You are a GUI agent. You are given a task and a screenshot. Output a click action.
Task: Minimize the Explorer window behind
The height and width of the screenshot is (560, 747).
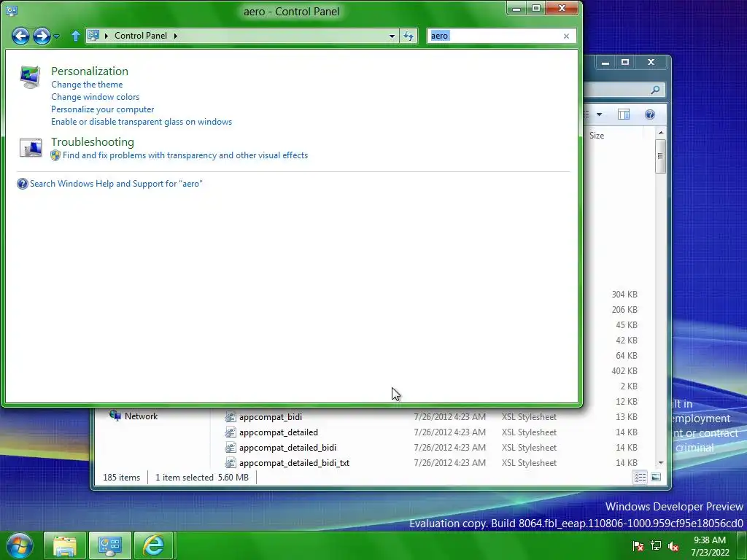tap(605, 63)
